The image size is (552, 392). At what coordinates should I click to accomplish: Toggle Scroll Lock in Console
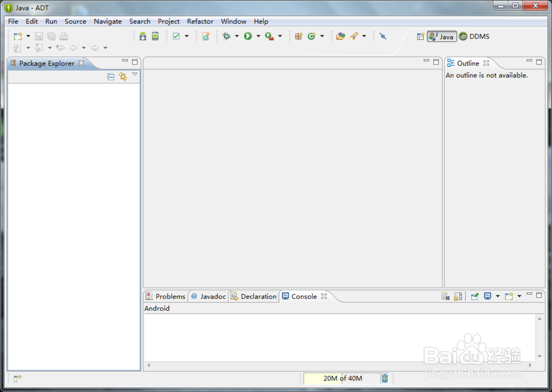pyautogui.click(x=458, y=297)
